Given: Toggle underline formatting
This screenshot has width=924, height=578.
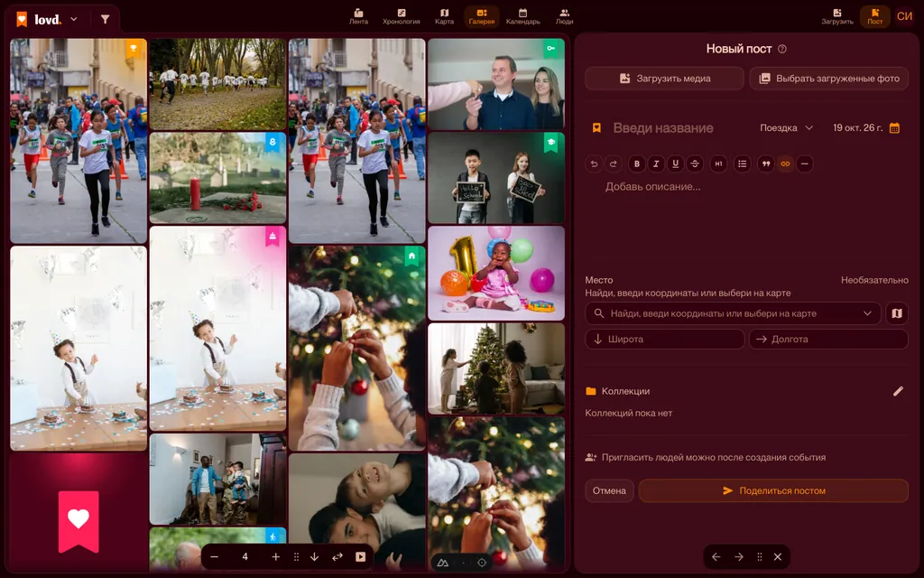Looking at the screenshot, I should tap(675, 164).
